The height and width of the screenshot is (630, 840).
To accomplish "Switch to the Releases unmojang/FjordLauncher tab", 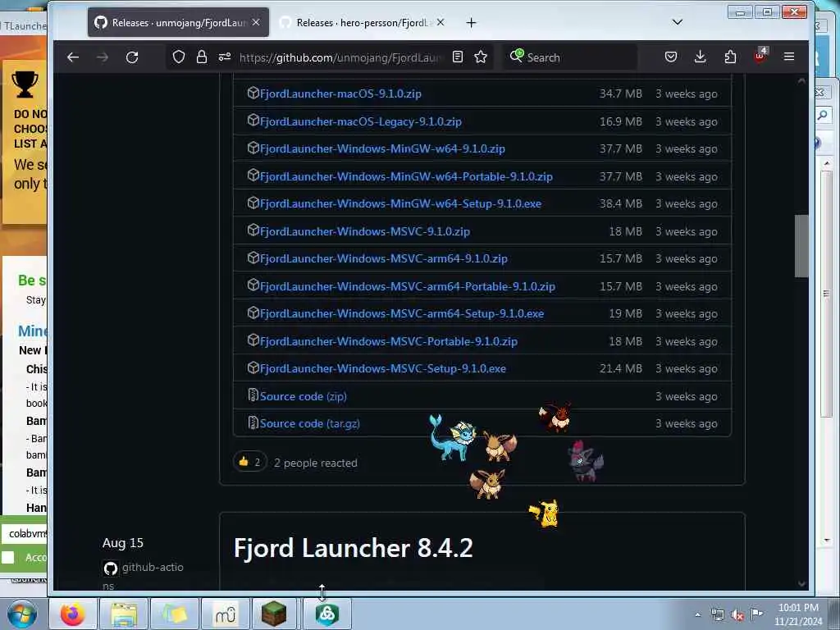I will click(x=178, y=22).
